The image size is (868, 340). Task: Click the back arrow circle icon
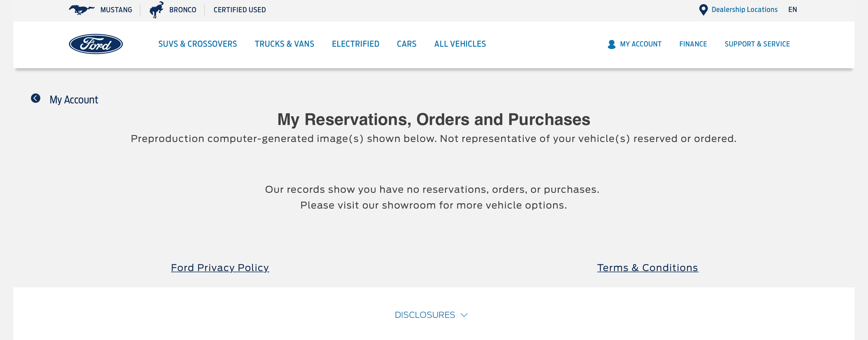click(36, 98)
